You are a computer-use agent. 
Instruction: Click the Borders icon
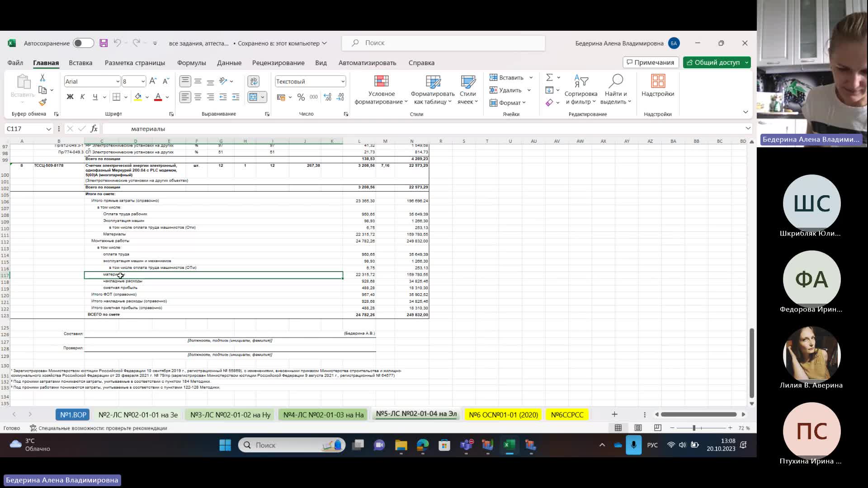[x=116, y=97]
